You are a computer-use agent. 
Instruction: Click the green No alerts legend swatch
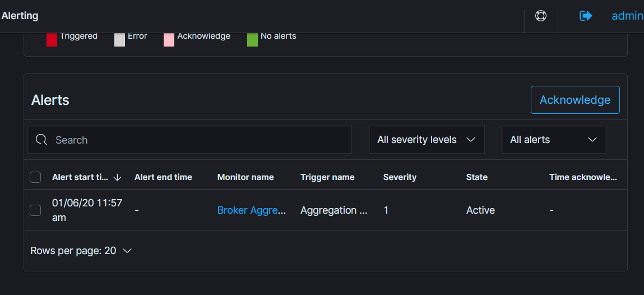pyautogui.click(x=252, y=38)
